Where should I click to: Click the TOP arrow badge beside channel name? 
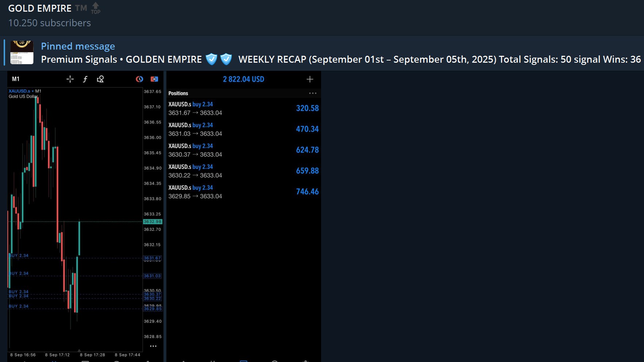coord(96,8)
